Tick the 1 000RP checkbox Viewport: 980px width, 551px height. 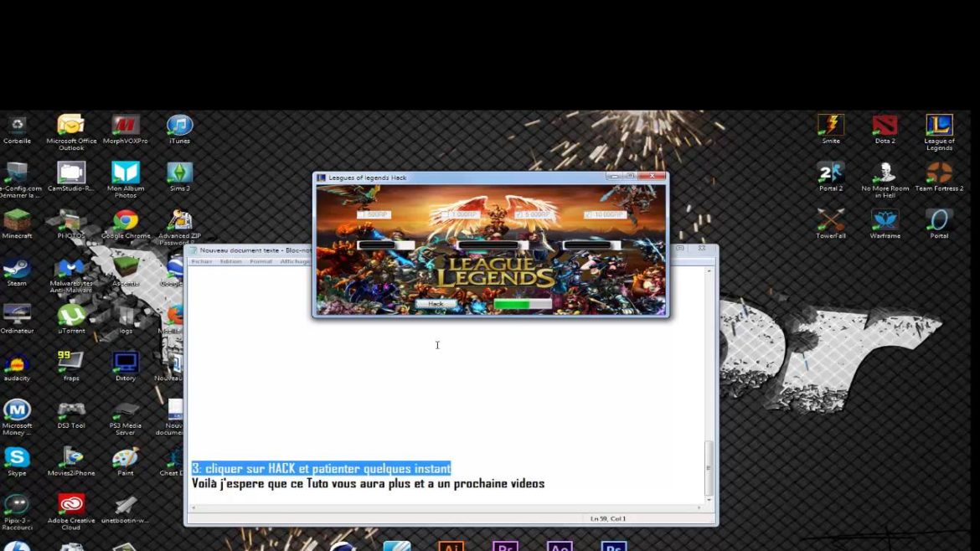pos(445,215)
